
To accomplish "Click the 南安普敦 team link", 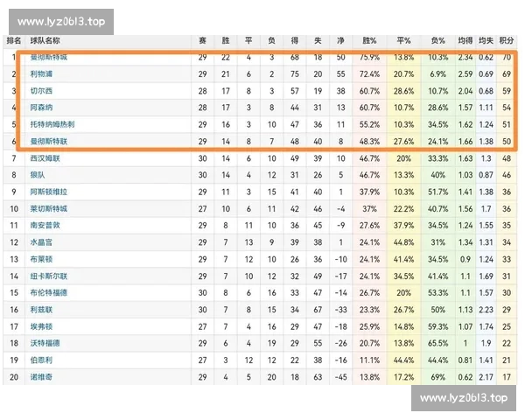I will pos(45,225).
